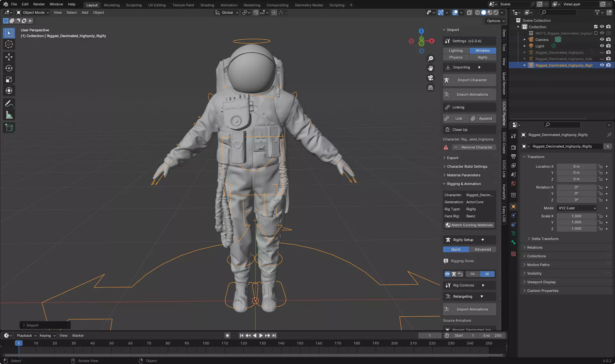Toggle Location X lock icon

click(601, 166)
